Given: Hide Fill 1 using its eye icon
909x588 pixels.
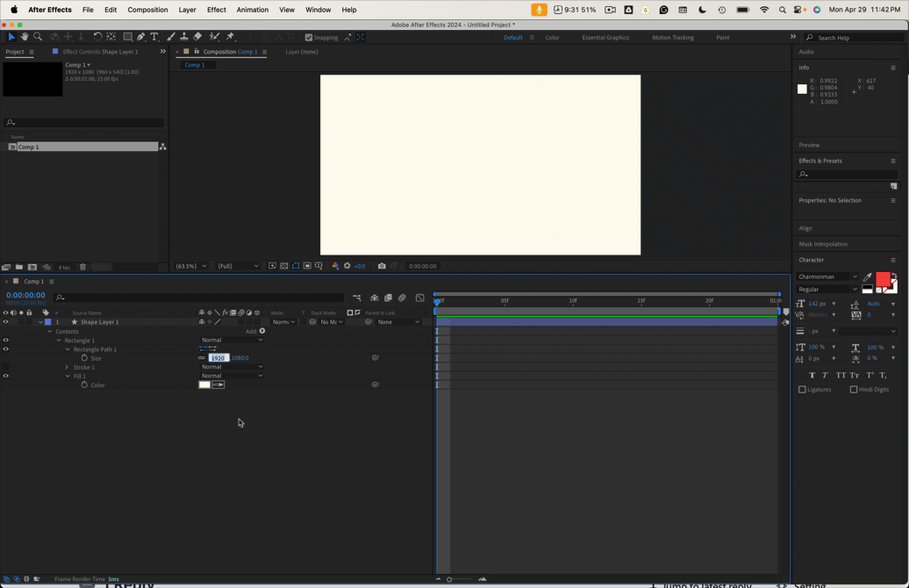Looking at the screenshot, I should [6, 376].
